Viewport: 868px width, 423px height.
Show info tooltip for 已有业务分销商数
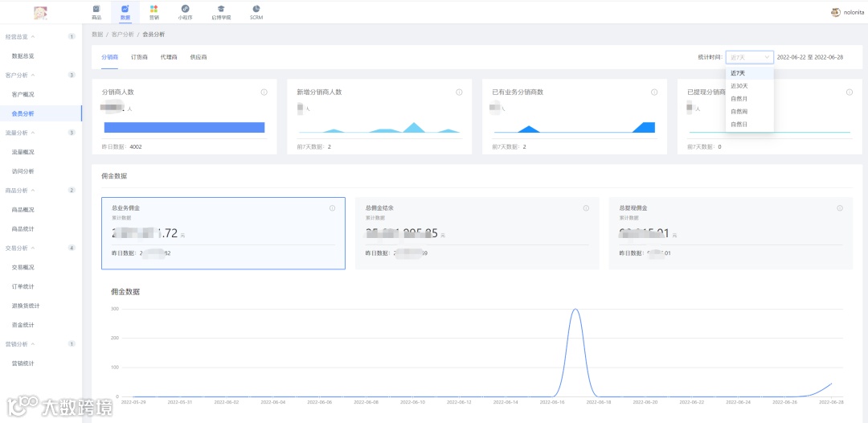click(x=654, y=92)
